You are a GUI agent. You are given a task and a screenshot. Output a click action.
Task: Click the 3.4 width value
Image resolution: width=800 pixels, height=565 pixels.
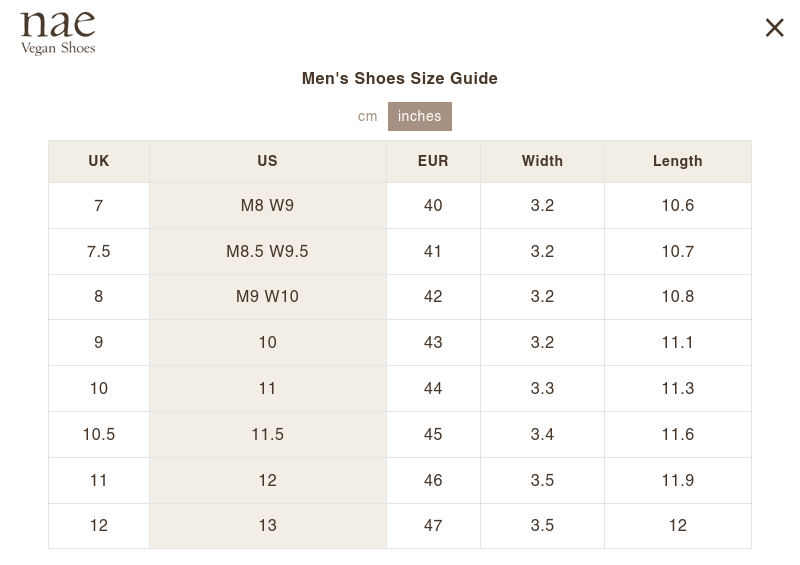coord(542,434)
